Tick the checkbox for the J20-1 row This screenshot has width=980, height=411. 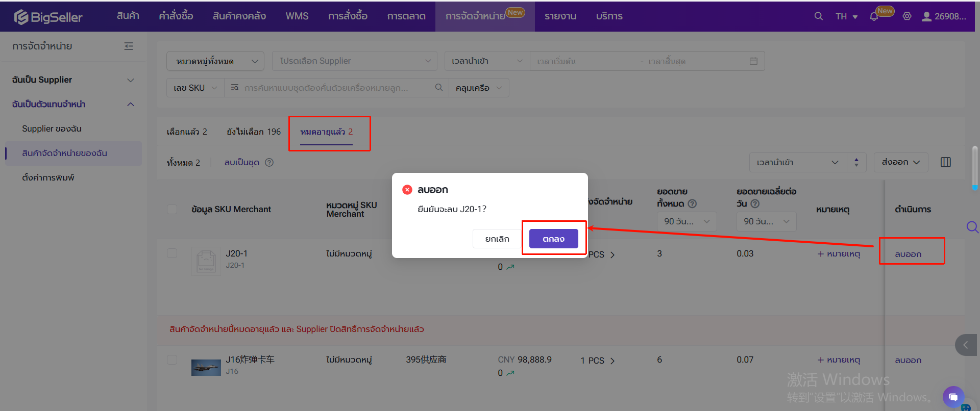(173, 253)
